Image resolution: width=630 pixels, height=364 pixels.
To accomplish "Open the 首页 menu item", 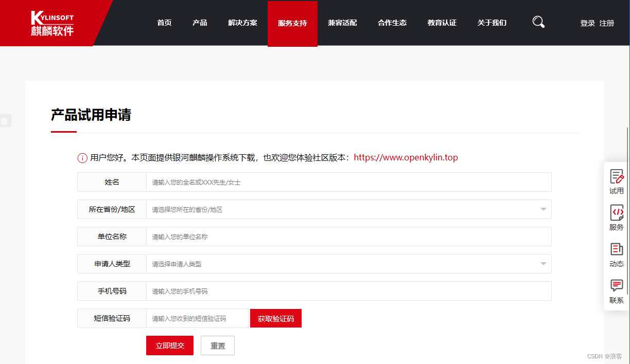I will [x=164, y=23].
